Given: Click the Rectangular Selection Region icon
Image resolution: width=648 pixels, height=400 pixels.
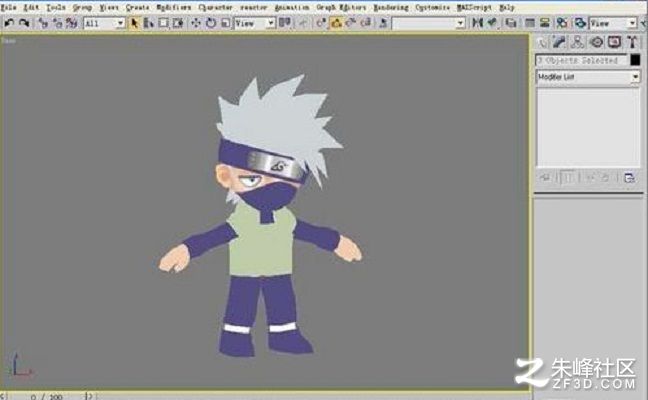Looking at the screenshot, I should click(164, 23).
